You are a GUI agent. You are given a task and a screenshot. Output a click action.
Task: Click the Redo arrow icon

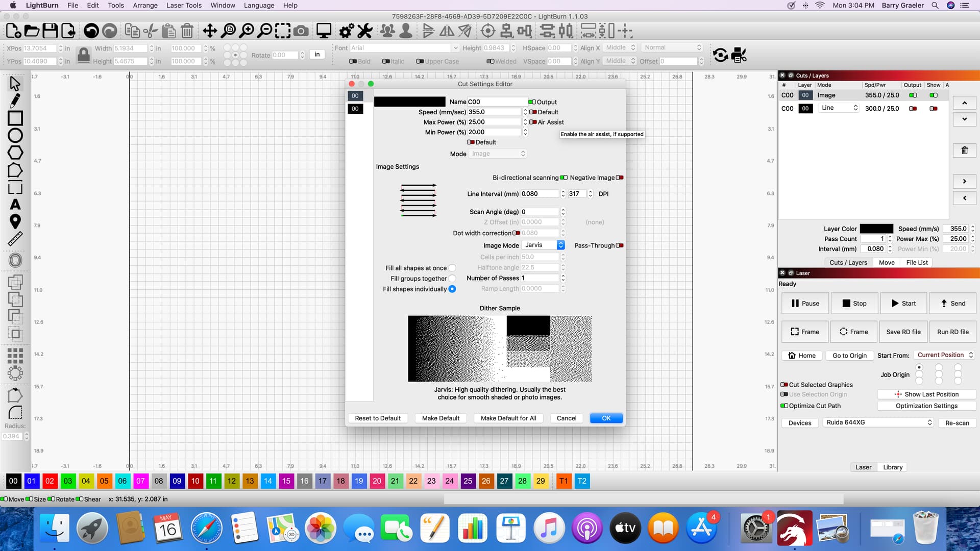109,31
